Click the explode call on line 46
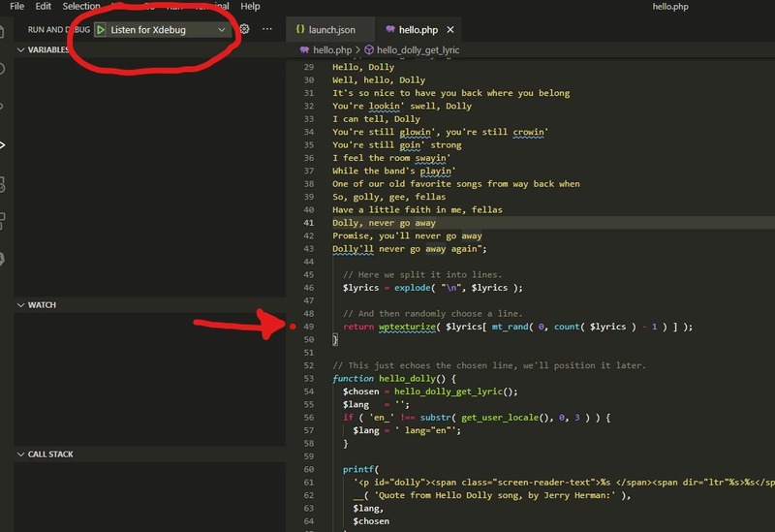This screenshot has width=775, height=532. pyautogui.click(x=412, y=288)
